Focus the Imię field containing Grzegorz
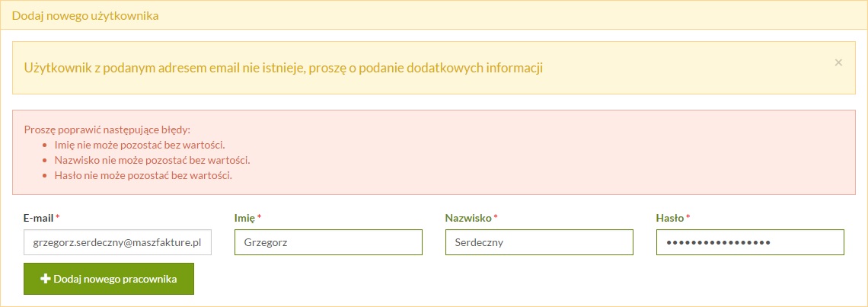868x307 pixels. pos(328,242)
